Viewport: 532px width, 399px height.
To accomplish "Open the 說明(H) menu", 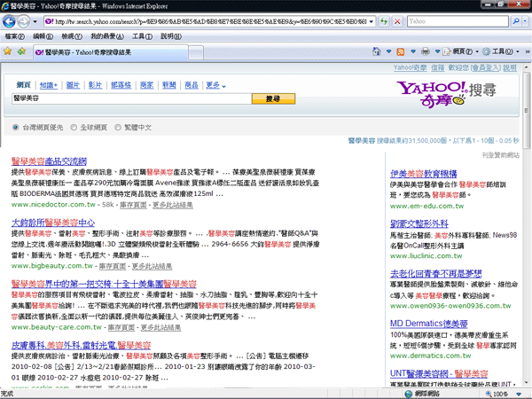I will pyautogui.click(x=171, y=36).
